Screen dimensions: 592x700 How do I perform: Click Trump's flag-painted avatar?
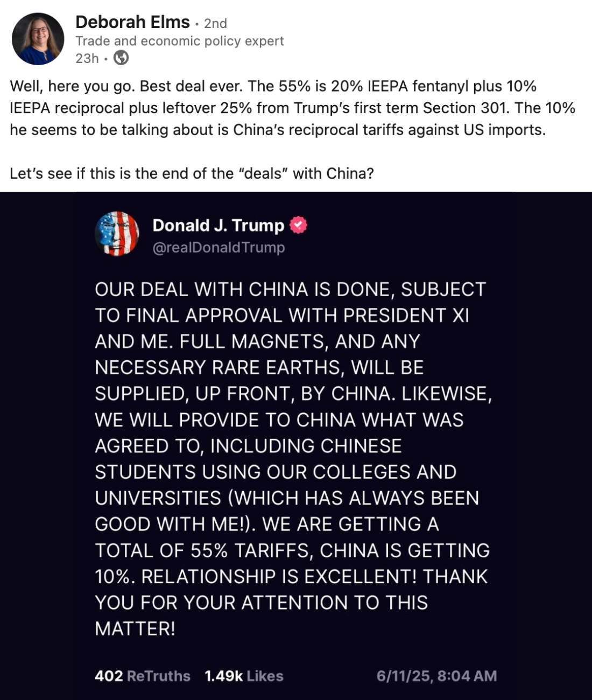117,234
